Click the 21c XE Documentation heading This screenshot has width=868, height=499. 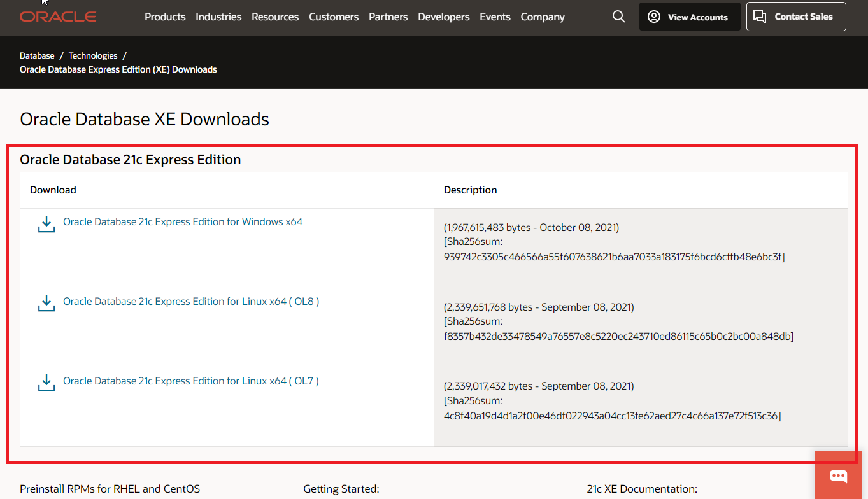pos(642,489)
